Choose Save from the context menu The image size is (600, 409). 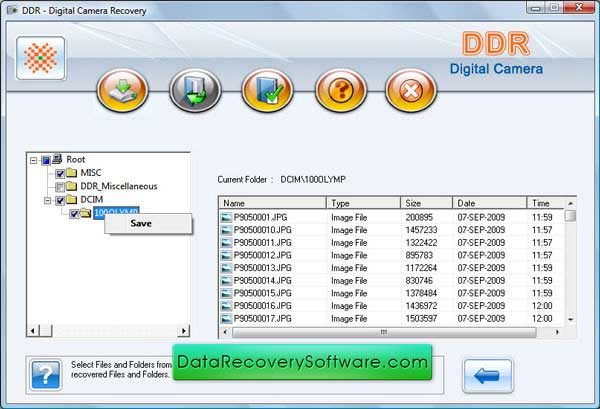(x=148, y=223)
